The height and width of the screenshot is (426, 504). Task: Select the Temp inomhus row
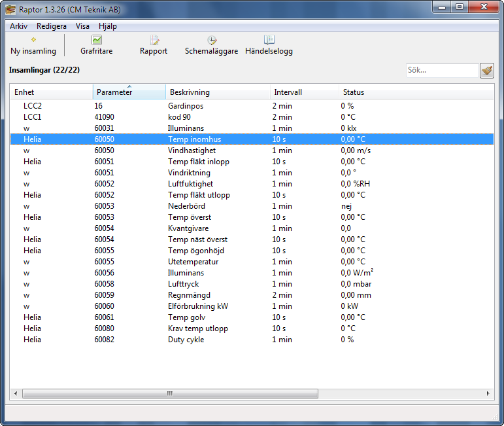coord(252,139)
